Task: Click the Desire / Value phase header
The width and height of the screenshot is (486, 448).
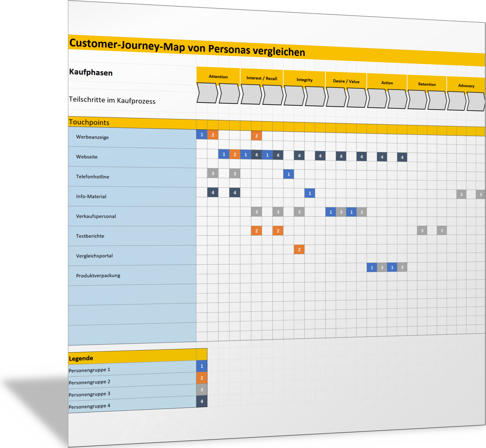Action: coord(346,81)
